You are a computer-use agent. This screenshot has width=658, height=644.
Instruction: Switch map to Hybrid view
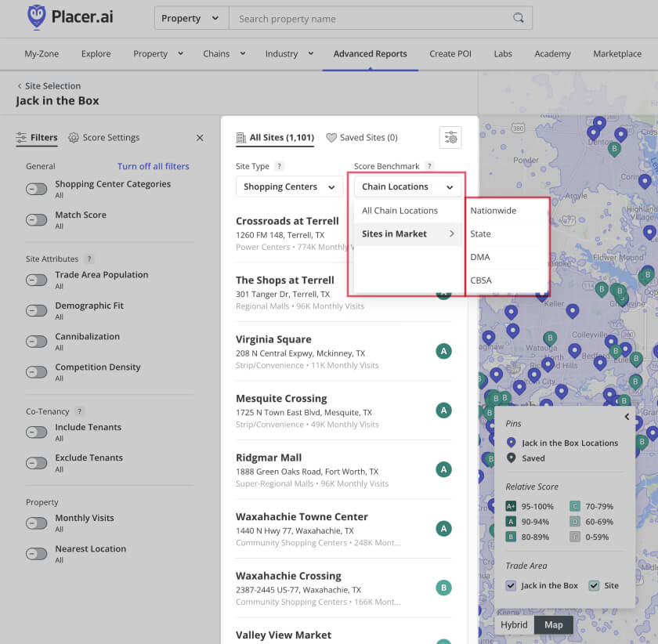coord(514,624)
